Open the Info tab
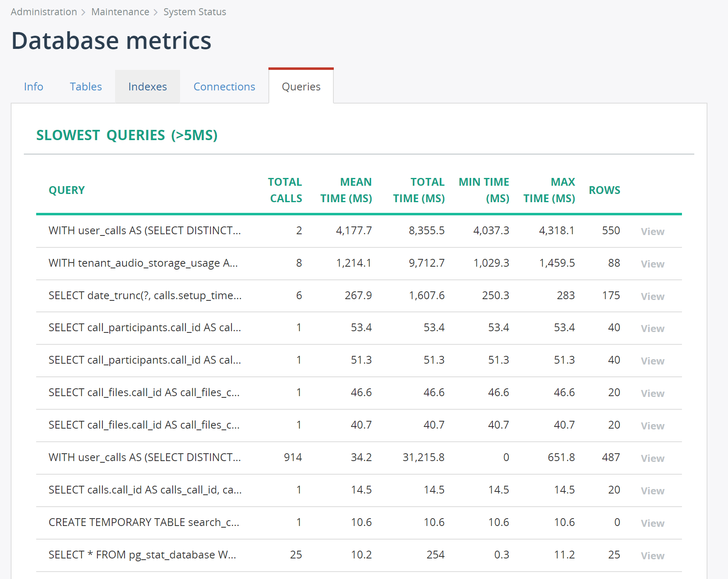This screenshot has height=579, width=728. 34,87
